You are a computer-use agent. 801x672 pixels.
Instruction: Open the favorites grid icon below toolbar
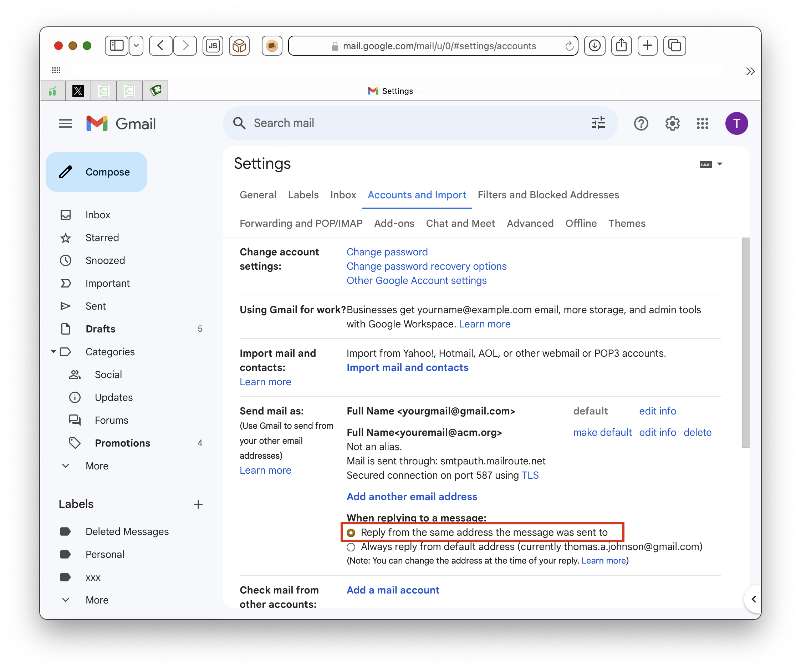click(x=56, y=70)
